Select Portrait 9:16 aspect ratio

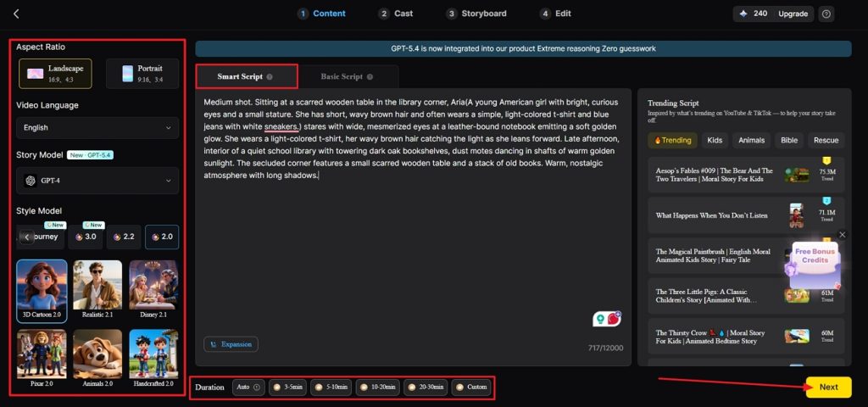[x=142, y=74]
